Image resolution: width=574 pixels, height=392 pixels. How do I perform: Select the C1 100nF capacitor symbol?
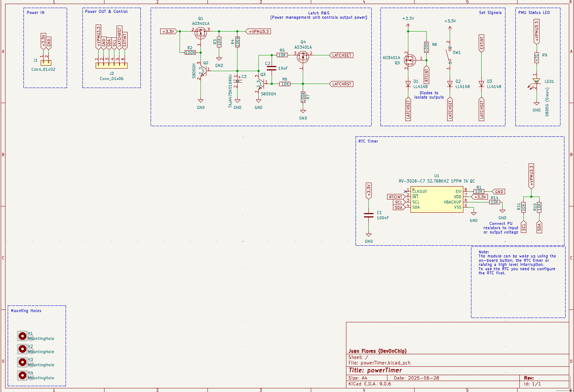[x=368, y=215]
